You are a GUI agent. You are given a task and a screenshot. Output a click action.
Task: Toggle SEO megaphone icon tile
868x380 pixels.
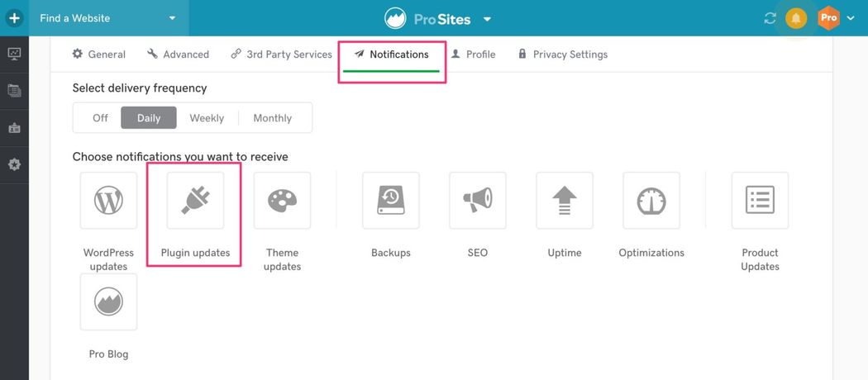click(478, 200)
